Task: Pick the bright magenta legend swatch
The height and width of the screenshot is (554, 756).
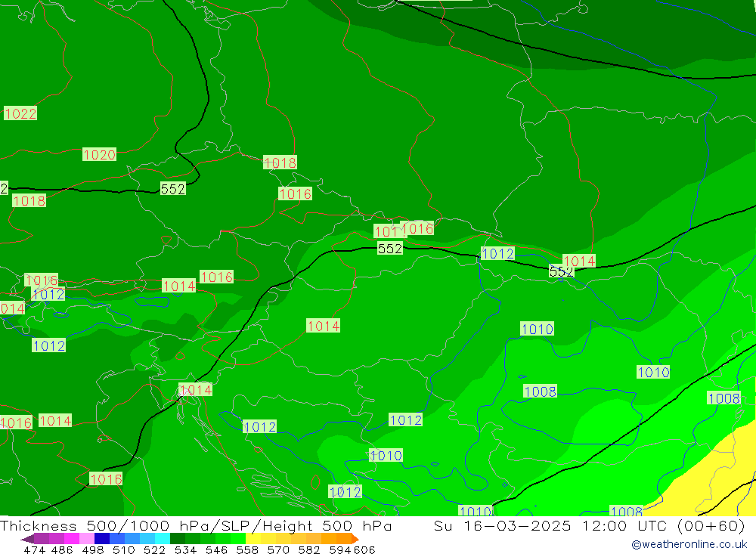Action: click(x=72, y=539)
